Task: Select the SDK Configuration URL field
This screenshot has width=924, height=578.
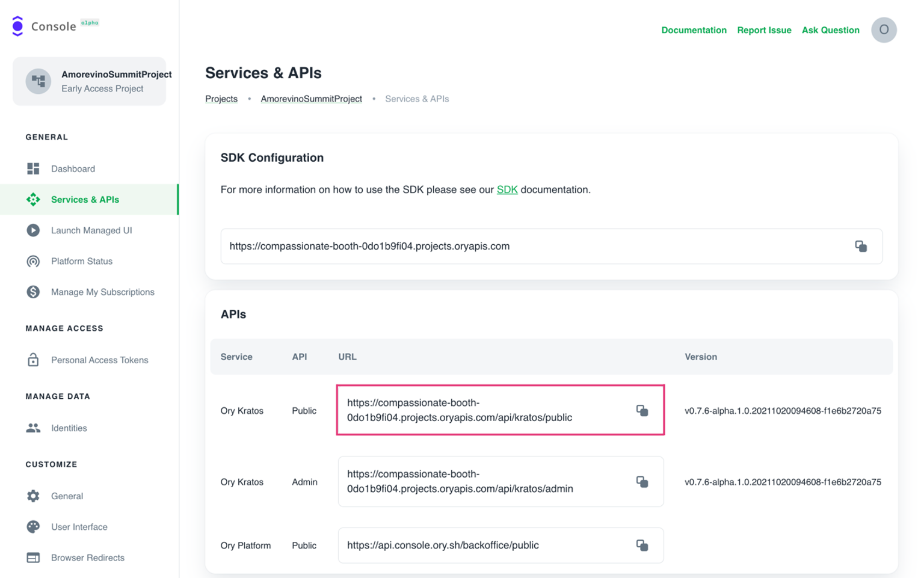Action: (551, 246)
